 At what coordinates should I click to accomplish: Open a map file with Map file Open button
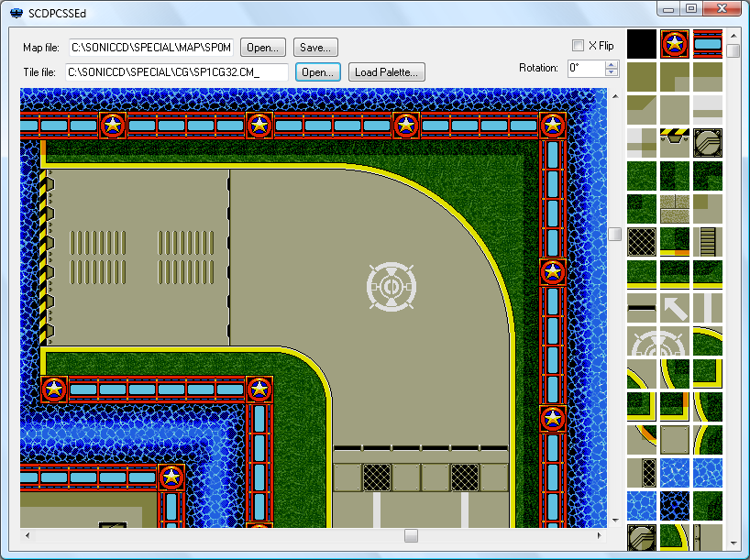[x=262, y=48]
